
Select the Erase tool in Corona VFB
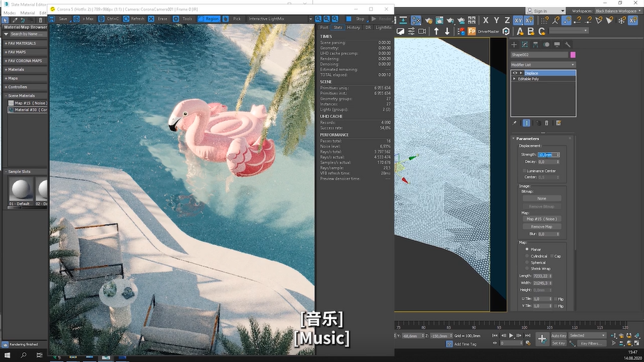point(159,19)
